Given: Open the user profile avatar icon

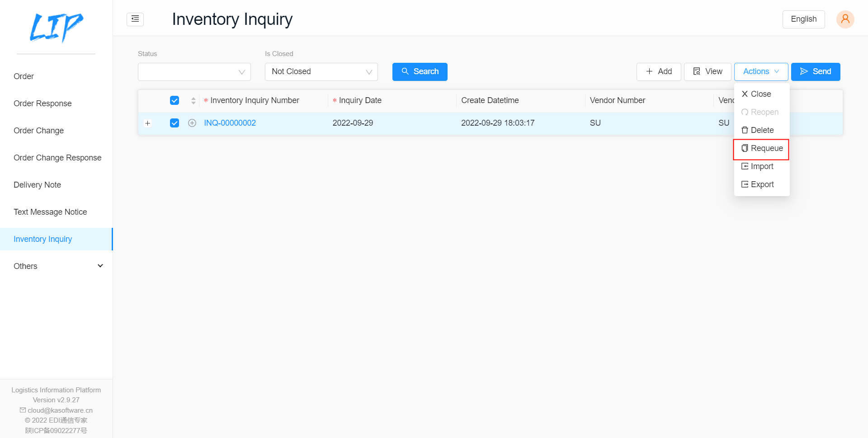Looking at the screenshot, I should click(x=844, y=19).
